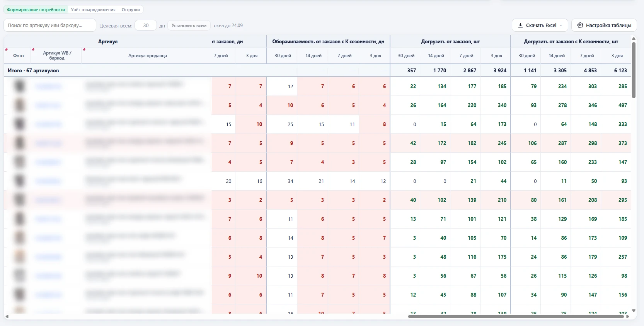Screen dimensions: 644x326
Task: Open the Учёт товародвижения tab
Action: (x=93, y=10)
